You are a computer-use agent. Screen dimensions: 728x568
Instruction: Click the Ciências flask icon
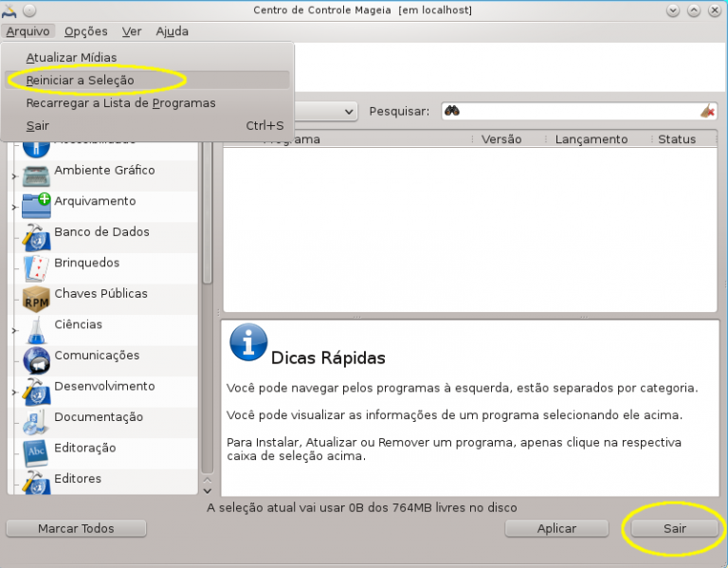(x=36, y=330)
